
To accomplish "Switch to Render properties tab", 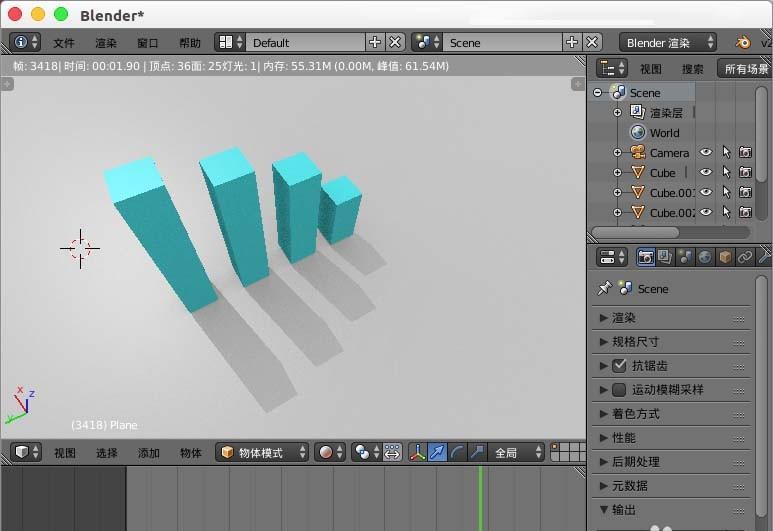I will pos(645,257).
